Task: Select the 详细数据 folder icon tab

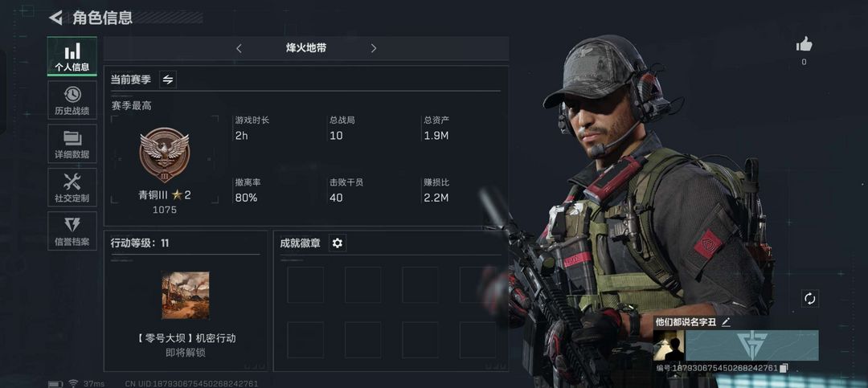Action: click(x=72, y=143)
